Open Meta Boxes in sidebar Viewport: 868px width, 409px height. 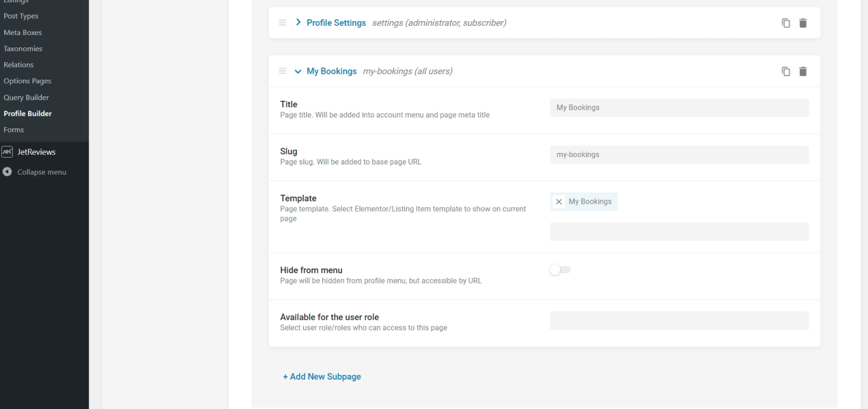[23, 33]
